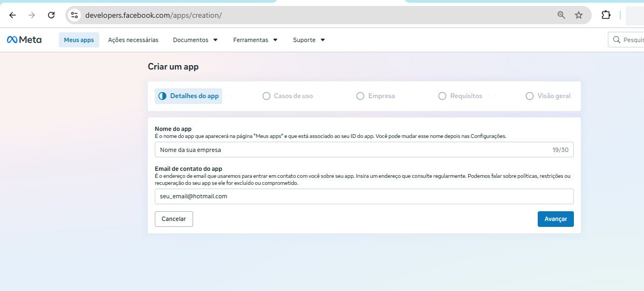This screenshot has width=644, height=291.
Task: Select the Visão geral step
Action: pyautogui.click(x=548, y=96)
